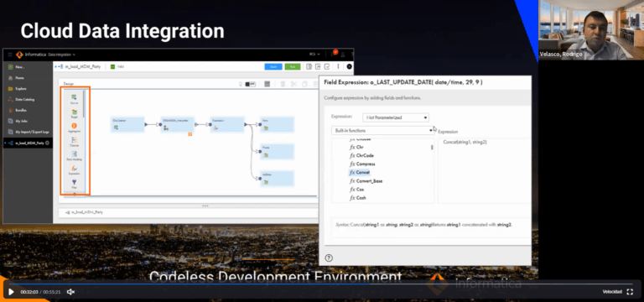The height and width of the screenshot is (302, 644).
Task: Seek on the video progress bar
Action: [320, 284]
